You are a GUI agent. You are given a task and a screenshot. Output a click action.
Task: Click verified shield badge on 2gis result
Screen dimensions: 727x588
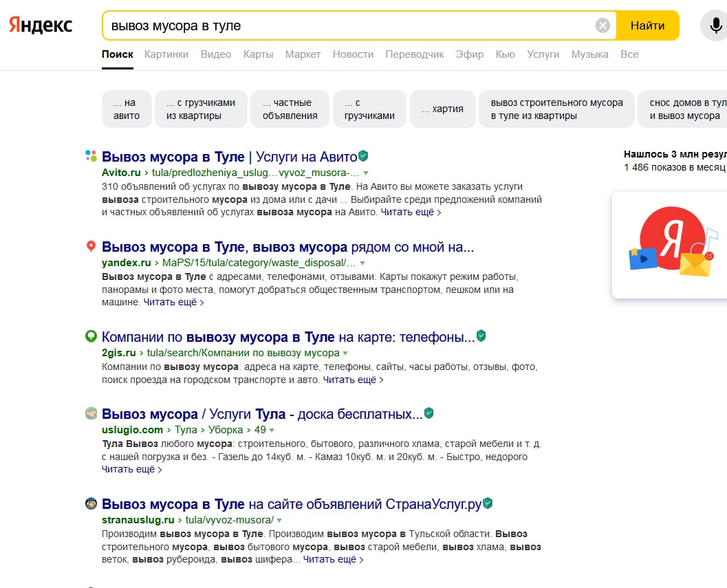[x=481, y=336]
